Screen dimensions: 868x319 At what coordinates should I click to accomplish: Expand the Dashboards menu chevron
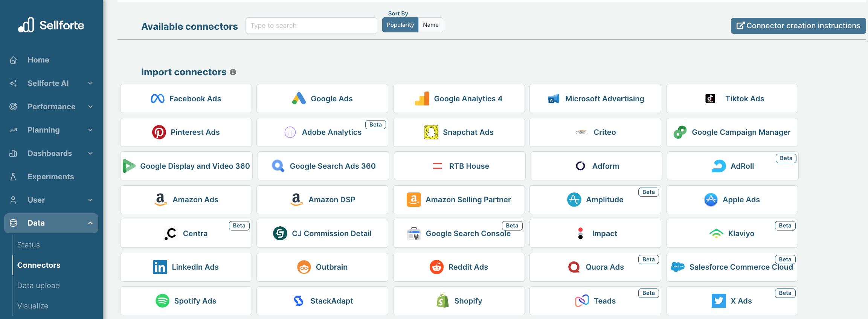pyautogui.click(x=90, y=153)
